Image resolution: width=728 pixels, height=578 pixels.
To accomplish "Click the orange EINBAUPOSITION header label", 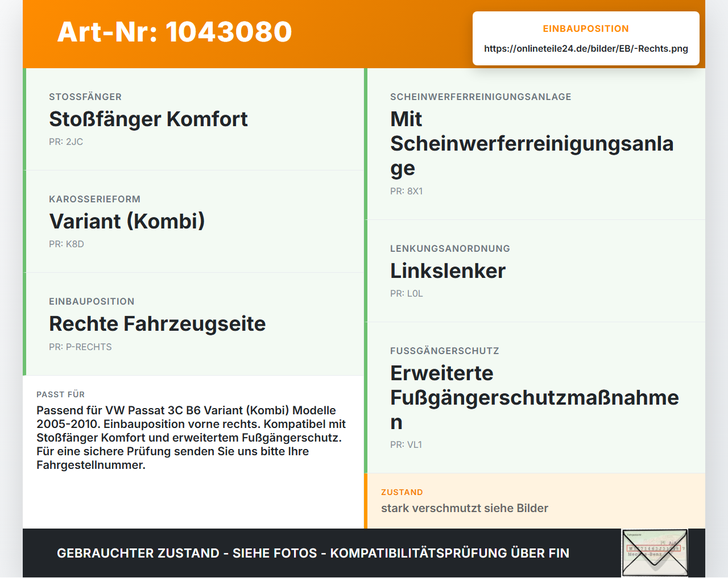I will [x=586, y=29].
